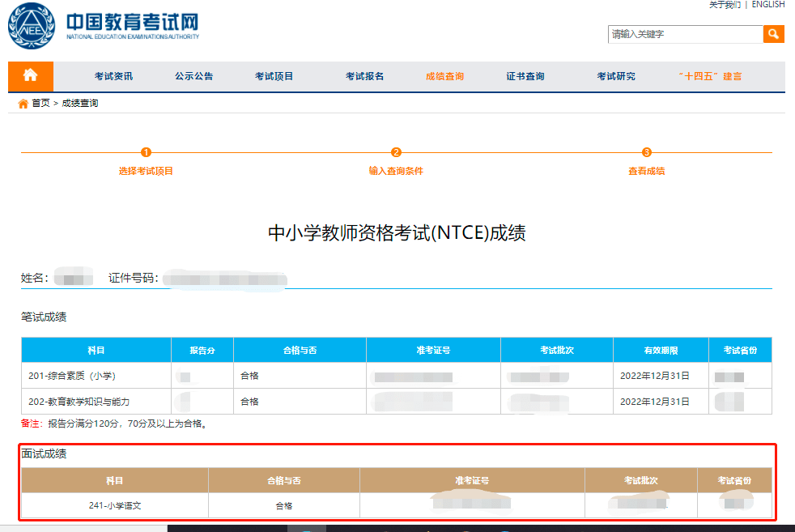Click the home icon tab in navigation bar
Viewport: 795px width, 532px height.
[31, 75]
